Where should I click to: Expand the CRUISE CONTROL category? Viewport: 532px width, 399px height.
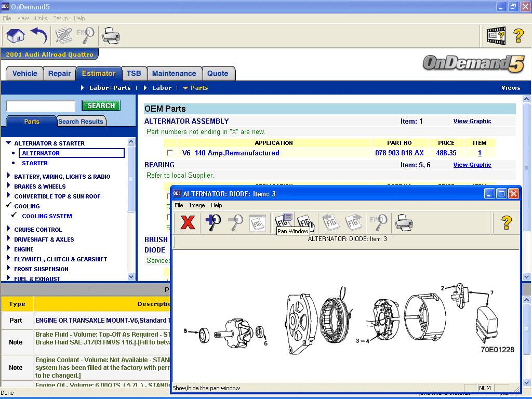(8, 229)
